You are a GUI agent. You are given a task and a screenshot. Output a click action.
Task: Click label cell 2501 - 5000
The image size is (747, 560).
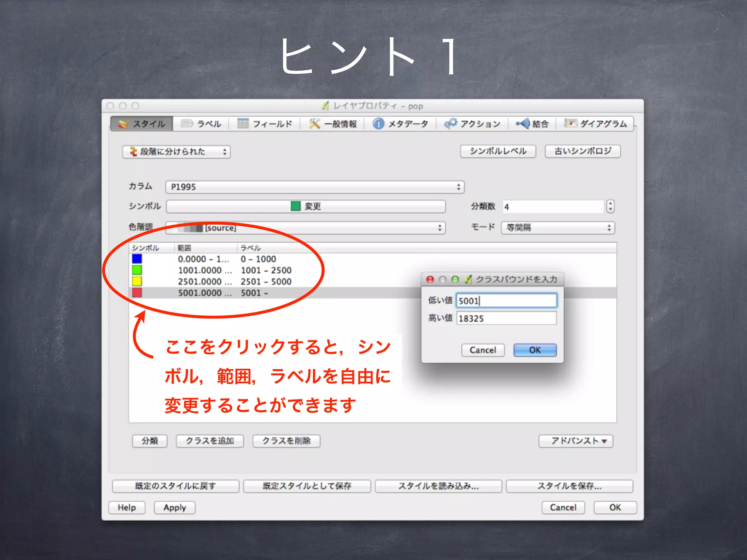266,282
